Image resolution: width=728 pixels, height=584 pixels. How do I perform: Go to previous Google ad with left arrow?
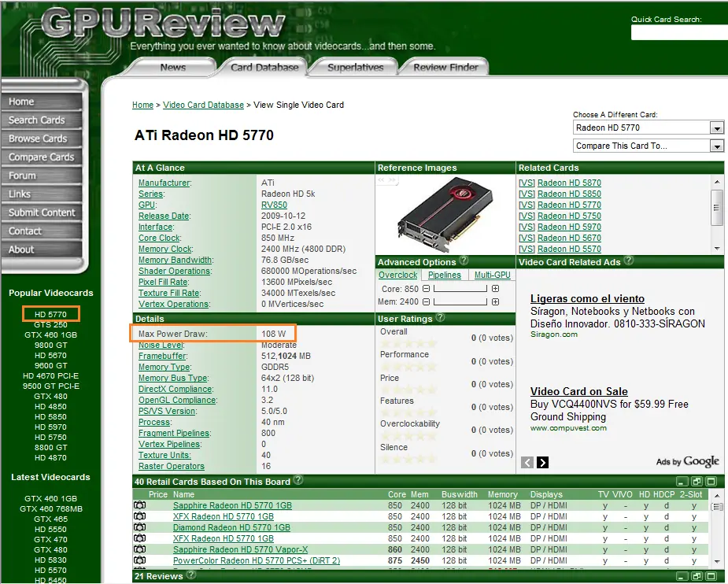coord(527,462)
